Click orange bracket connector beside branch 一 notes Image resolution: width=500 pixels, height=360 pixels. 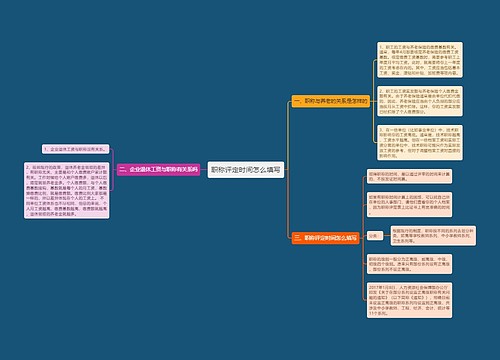coord(374,101)
